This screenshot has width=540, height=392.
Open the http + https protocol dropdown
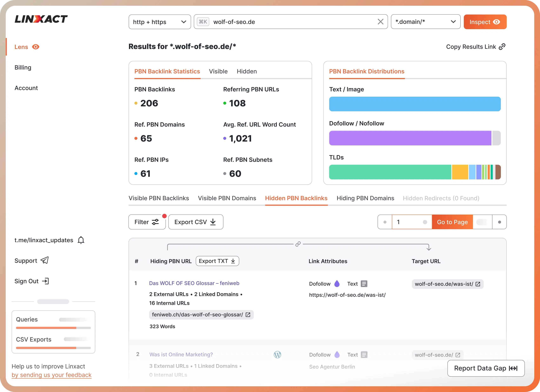160,22
